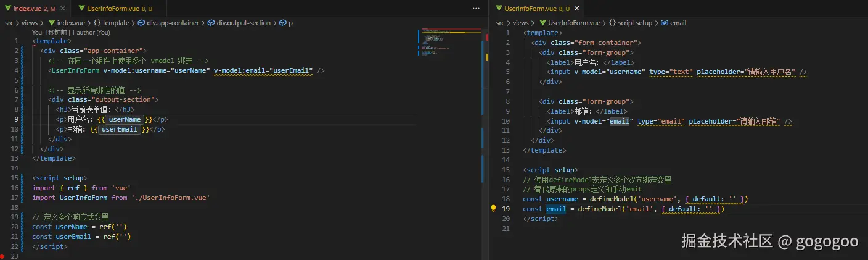The width and height of the screenshot is (868, 260).
Task: Expand the div.output-section breadcrumb
Action: click(x=244, y=23)
